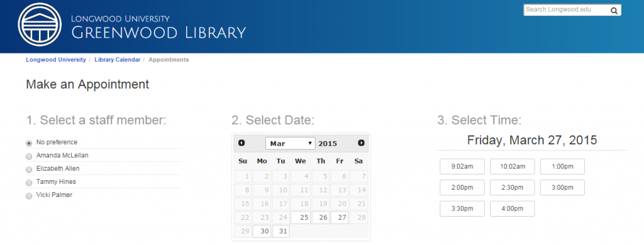The image size is (644, 245).
Task: Choose Elizabeth Allen radio button
Action: click(29, 169)
